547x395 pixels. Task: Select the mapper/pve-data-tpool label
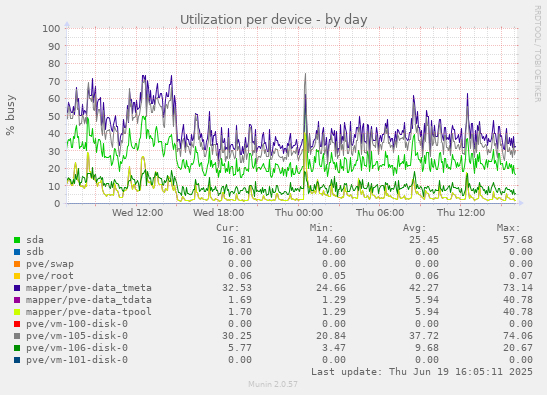click(x=89, y=312)
